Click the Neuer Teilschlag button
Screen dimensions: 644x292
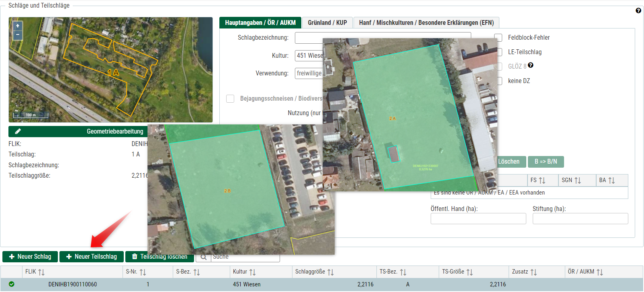click(91, 257)
